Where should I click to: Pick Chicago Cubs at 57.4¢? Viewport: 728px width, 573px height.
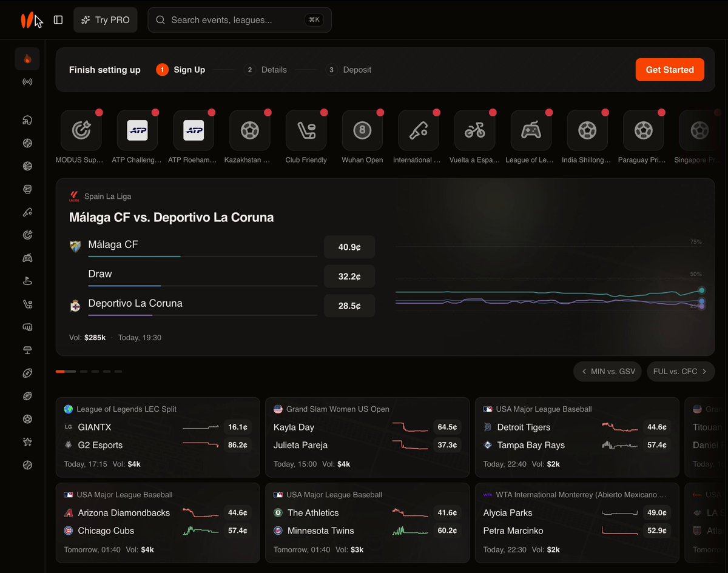(x=238, y=531)
